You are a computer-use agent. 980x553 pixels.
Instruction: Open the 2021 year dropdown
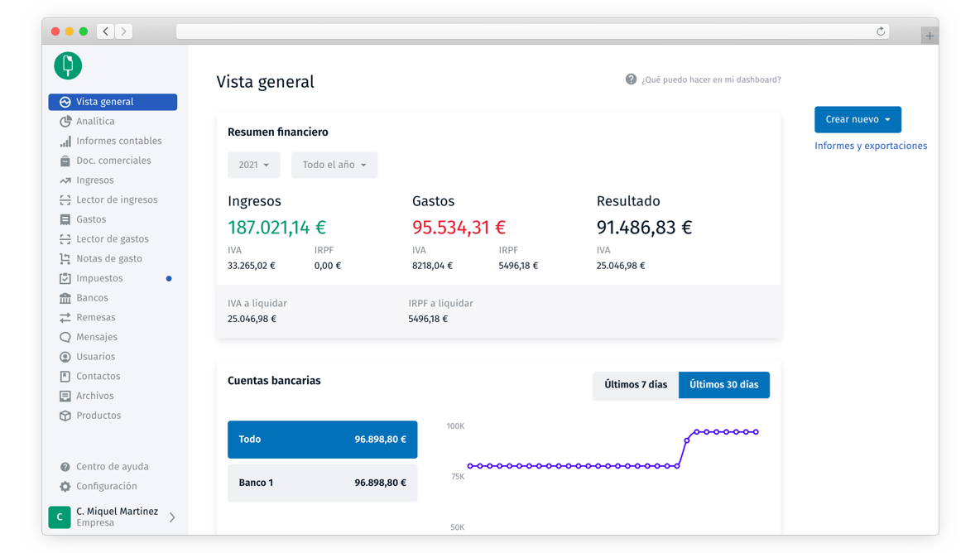[x=253, y=165]
